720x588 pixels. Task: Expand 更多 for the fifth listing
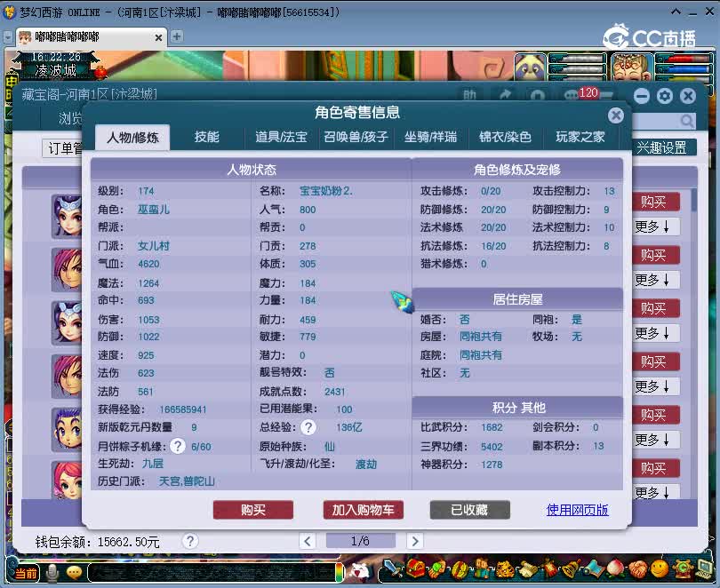tap(656, 440)
